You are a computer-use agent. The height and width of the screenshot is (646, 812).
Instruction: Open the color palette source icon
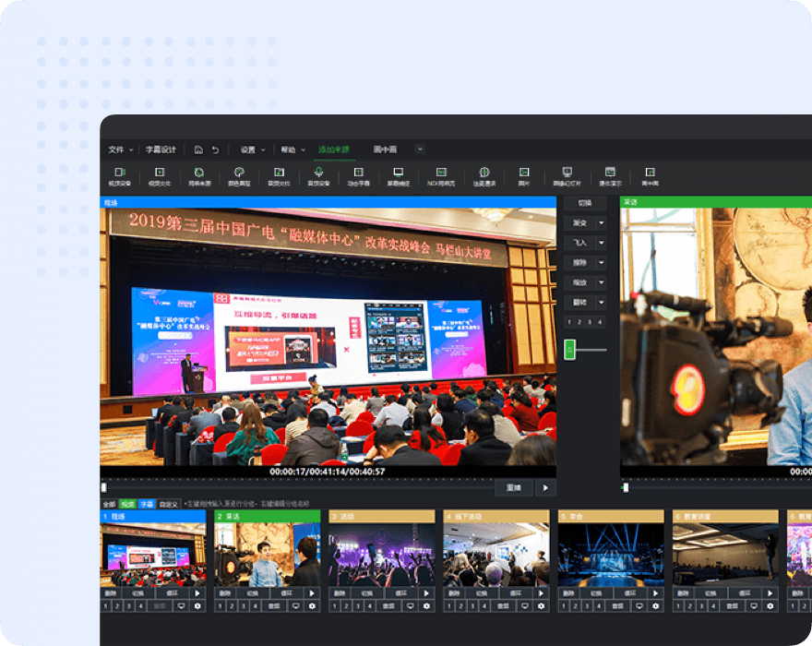[x=238, y=175]
